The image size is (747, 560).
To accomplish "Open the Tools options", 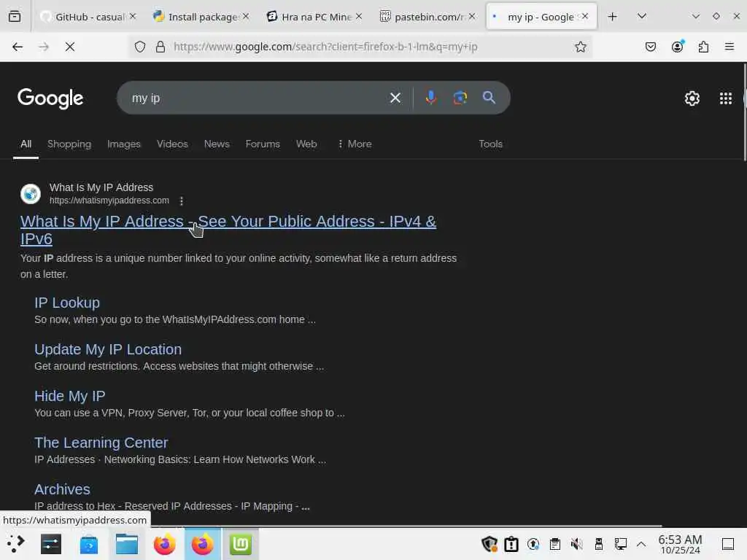I will pos(491,144).
